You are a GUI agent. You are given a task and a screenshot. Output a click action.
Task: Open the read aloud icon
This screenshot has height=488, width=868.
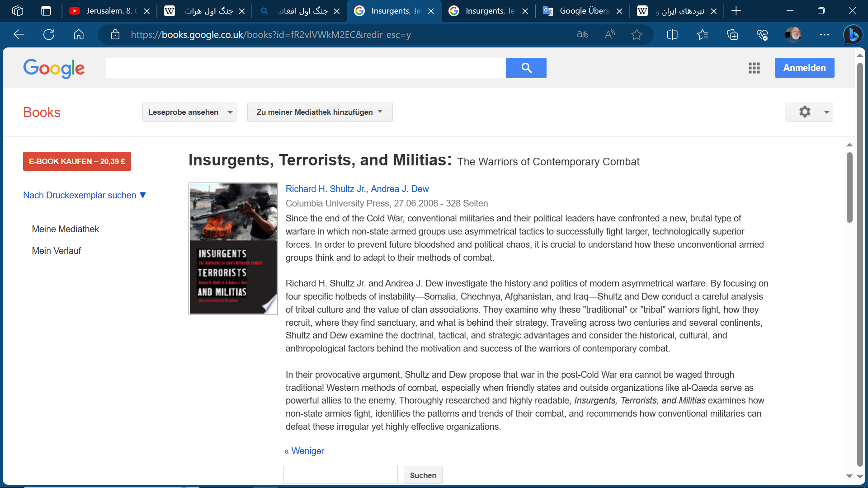coord(609,35)
